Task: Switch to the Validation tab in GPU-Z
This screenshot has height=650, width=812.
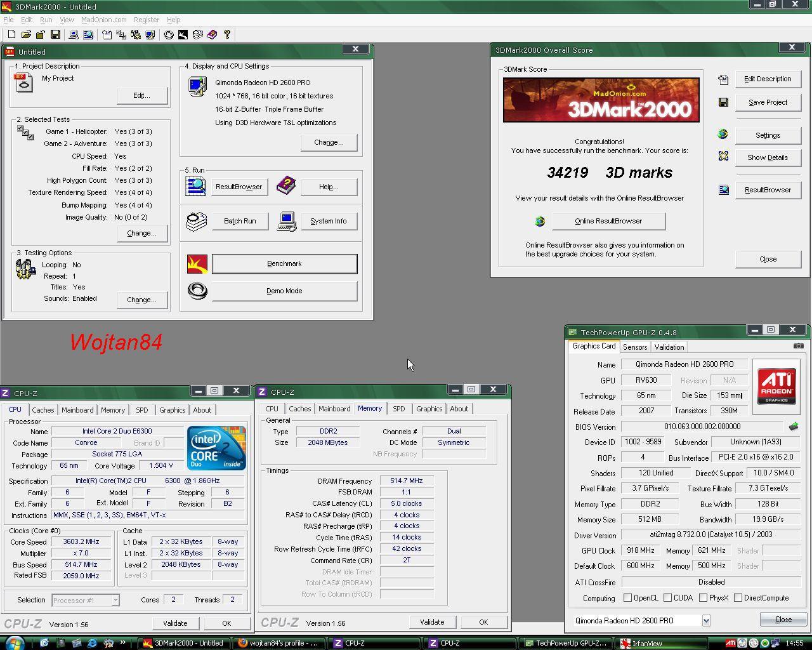Action: point(669,347)
